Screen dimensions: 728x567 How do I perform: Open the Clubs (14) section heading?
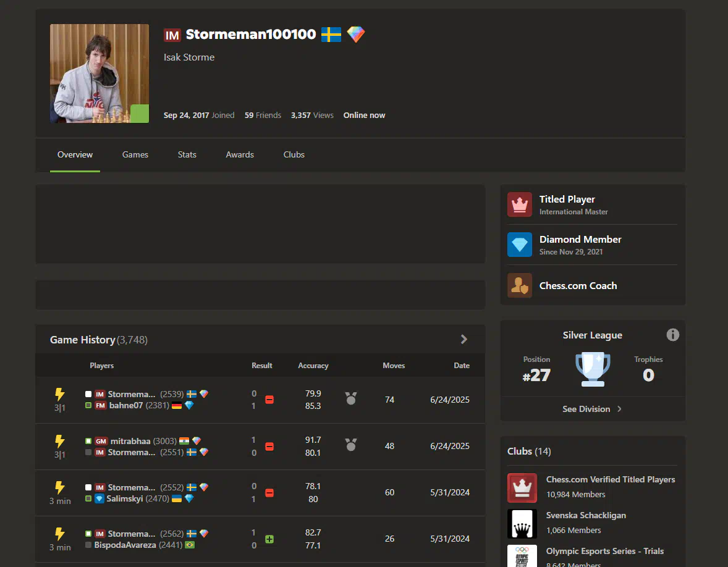pyautogui.click(x=529, y=451)
